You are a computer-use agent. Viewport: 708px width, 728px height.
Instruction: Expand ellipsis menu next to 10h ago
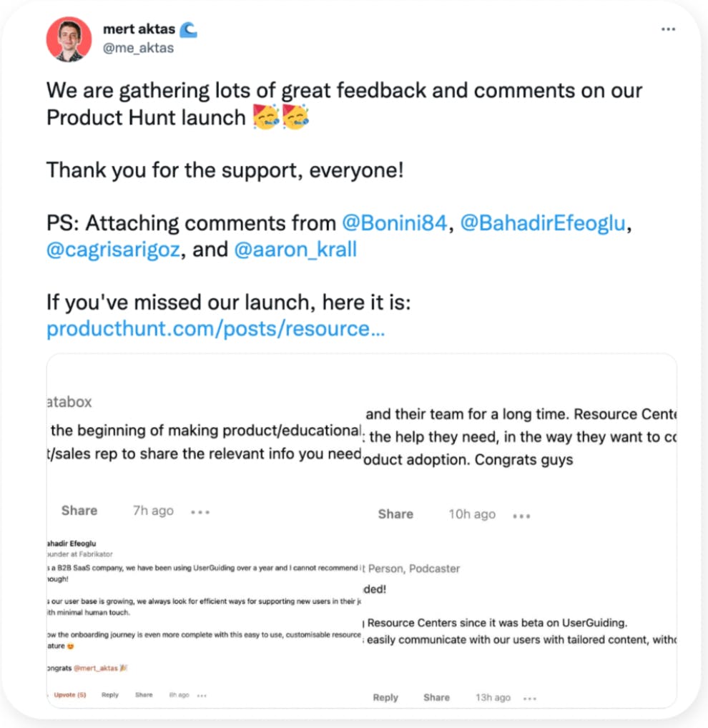point(522,516)
